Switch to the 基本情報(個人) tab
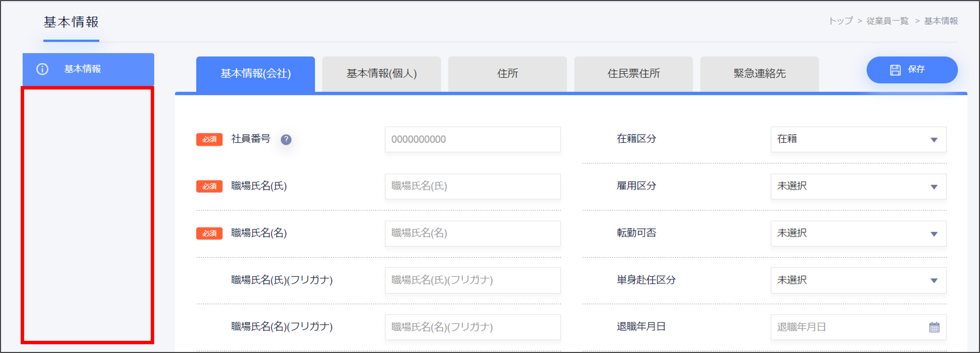Viewport: 980px width, 353px height. tap(381, 73)
